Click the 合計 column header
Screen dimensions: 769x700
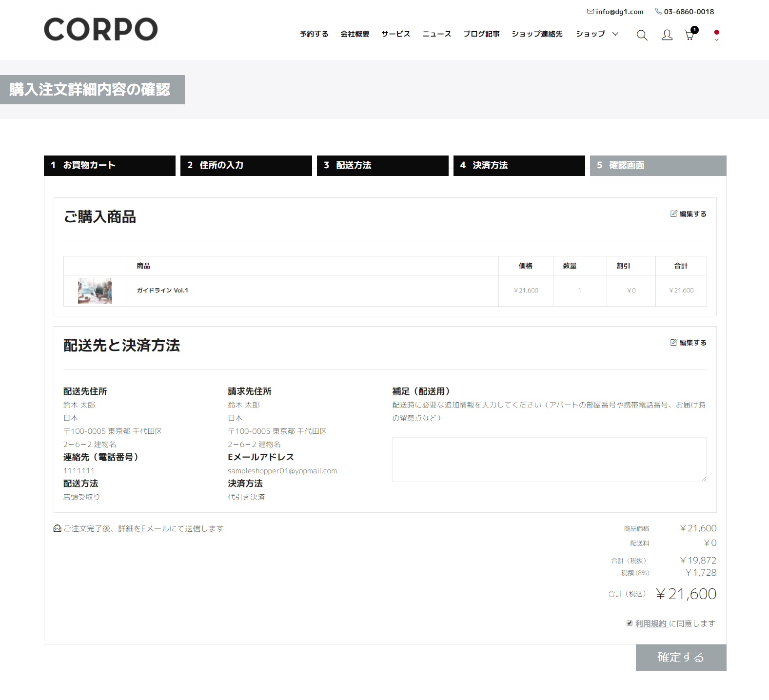[681, 266]
